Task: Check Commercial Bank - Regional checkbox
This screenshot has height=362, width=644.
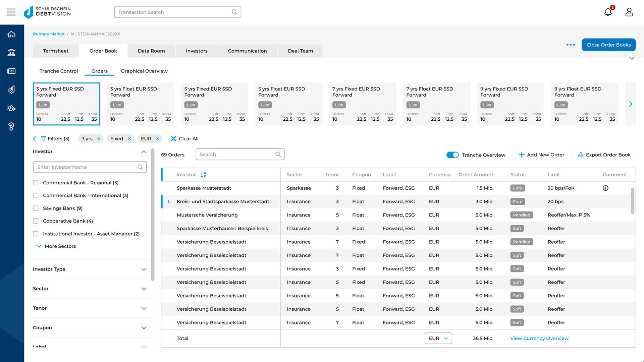Action: pyautogui.click(x=36, y=183)
